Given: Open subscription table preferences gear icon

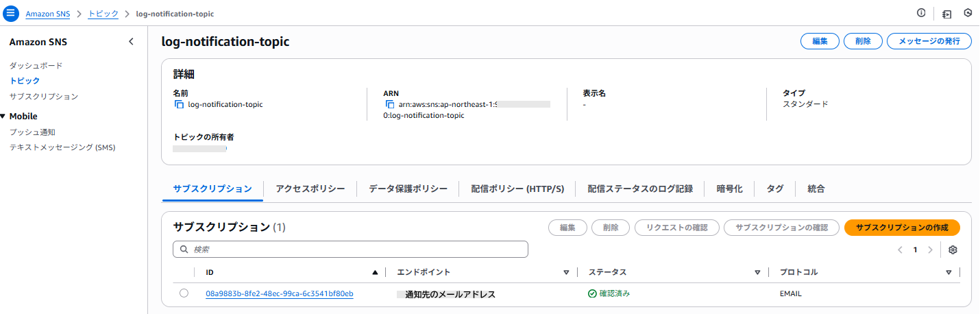Looking at the screenshot, I should pos(953,250).
